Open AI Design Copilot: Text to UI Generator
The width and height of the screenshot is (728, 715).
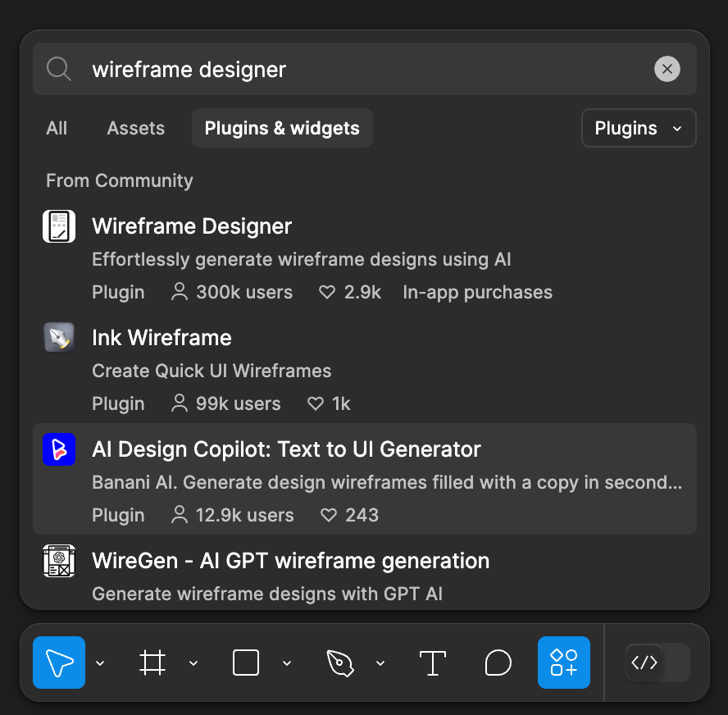pos(365,479)
